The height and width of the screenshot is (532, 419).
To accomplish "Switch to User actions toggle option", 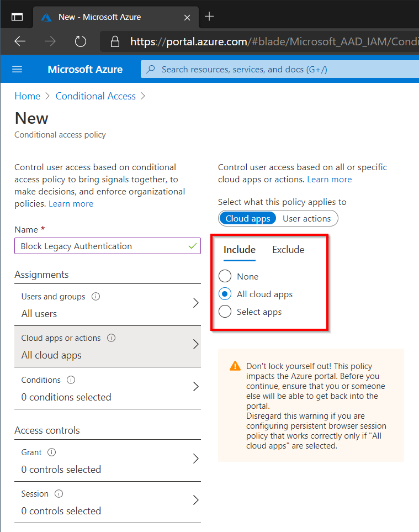I will (307, 219).
